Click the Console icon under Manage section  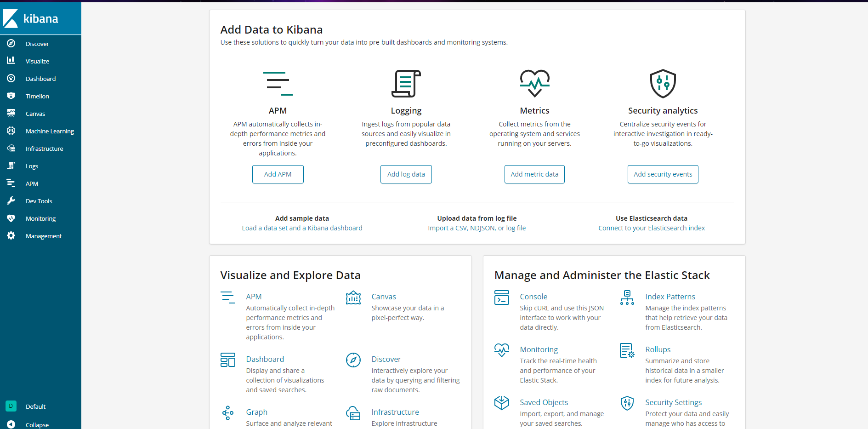pyautogui.click(x=501, y=297)
